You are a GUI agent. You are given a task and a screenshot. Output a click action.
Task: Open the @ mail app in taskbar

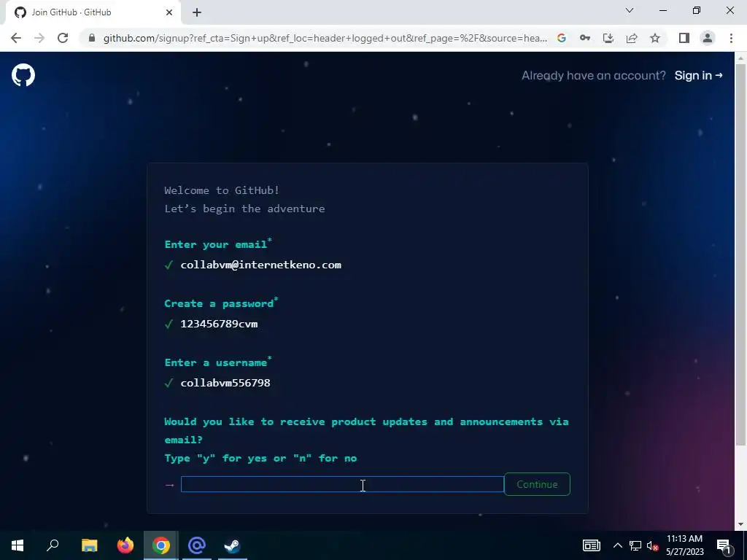coord(197,545)
